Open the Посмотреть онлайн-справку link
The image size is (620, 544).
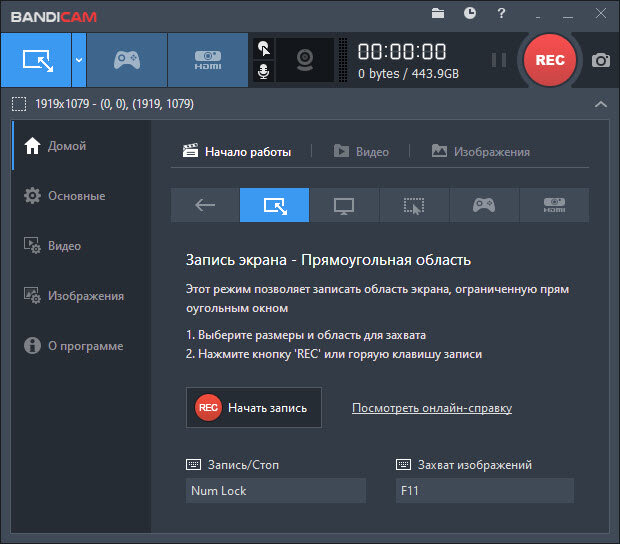(x=432, y=408)
